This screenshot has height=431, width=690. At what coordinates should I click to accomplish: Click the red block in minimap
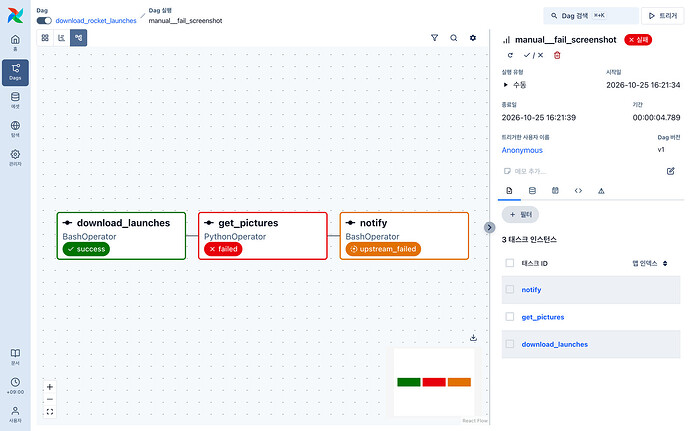434,382
